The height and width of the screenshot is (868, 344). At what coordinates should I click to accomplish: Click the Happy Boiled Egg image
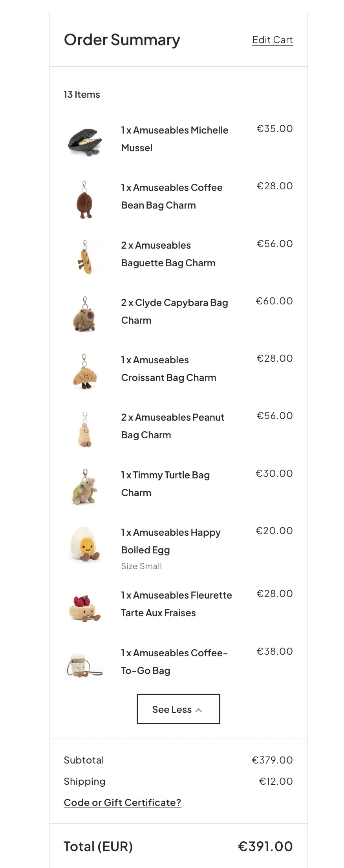(x=85, y=544)
